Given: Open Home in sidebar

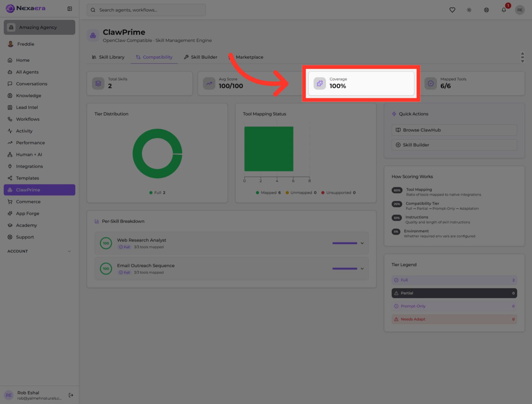Looking at the screenshot, I should pyautogui.click(x=39, y=60).
